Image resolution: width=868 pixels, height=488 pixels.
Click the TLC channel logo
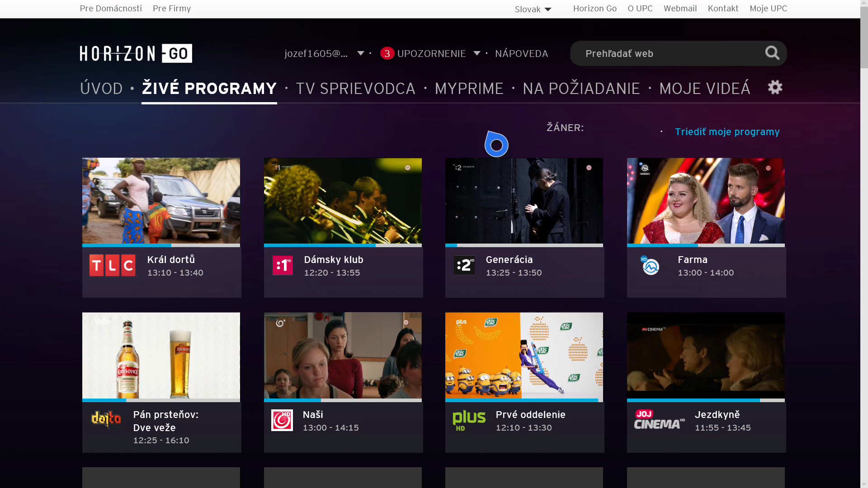[x=113, y=265]
